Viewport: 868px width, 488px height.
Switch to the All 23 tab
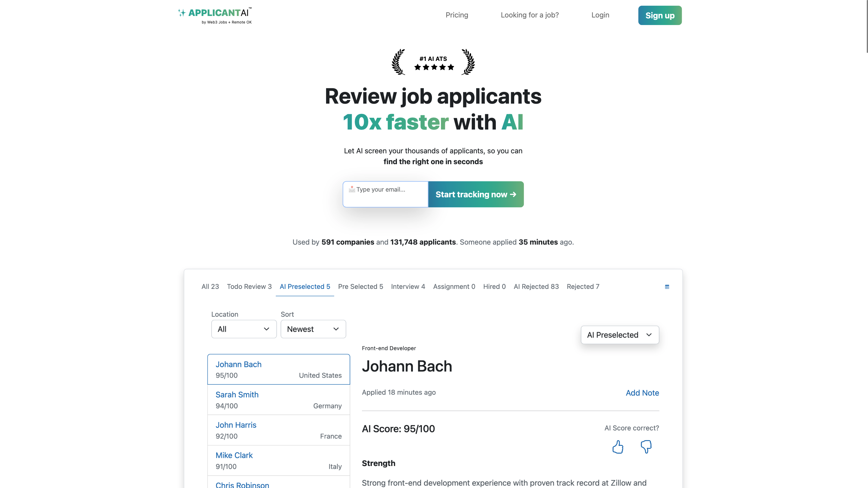(210, 286)
